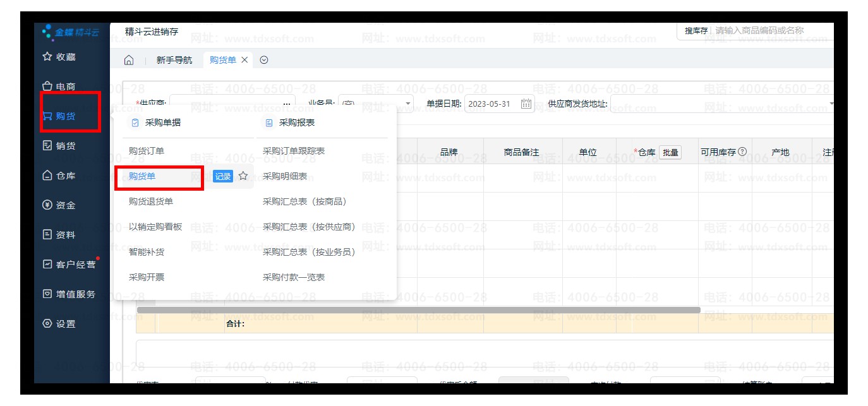Click the 批量 button next to 仓库
The image size is (868, 406).
pyautogui.click(x=670, y=152)
